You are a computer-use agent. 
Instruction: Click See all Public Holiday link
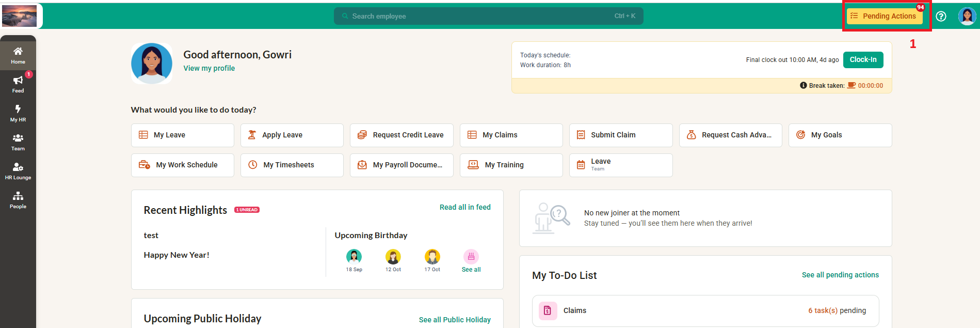click(x=455, y=320)
